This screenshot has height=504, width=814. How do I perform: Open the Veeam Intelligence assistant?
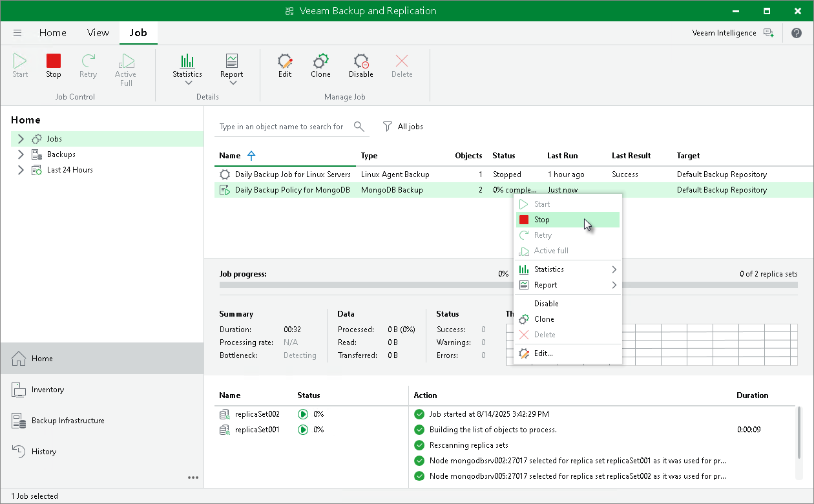725,32
